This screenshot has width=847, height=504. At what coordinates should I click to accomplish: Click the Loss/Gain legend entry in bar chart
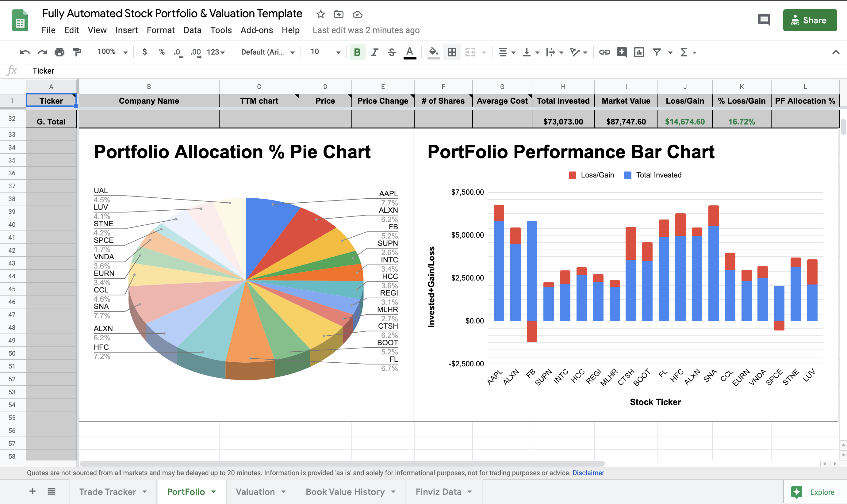591,175
